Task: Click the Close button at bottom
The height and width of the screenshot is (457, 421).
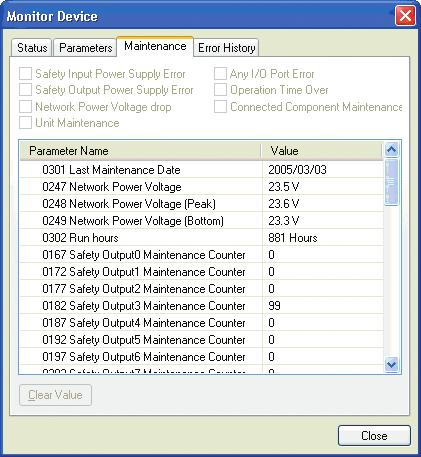Action: 374,436
